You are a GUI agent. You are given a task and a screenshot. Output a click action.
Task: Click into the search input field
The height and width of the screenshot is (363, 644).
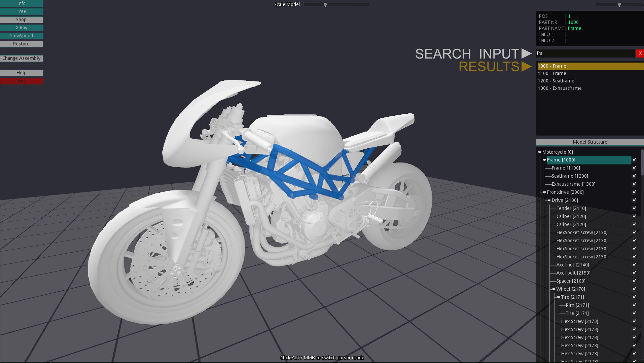point(585,53)
